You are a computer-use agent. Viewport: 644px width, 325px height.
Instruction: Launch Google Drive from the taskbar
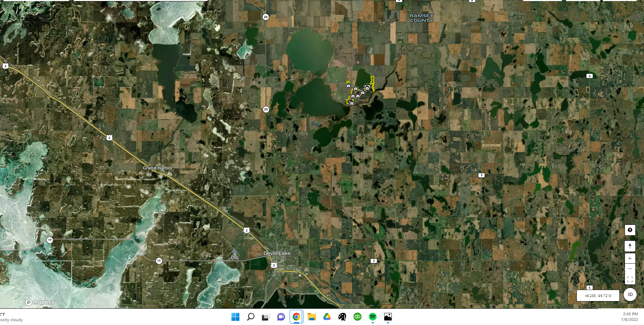pos(327,317)
